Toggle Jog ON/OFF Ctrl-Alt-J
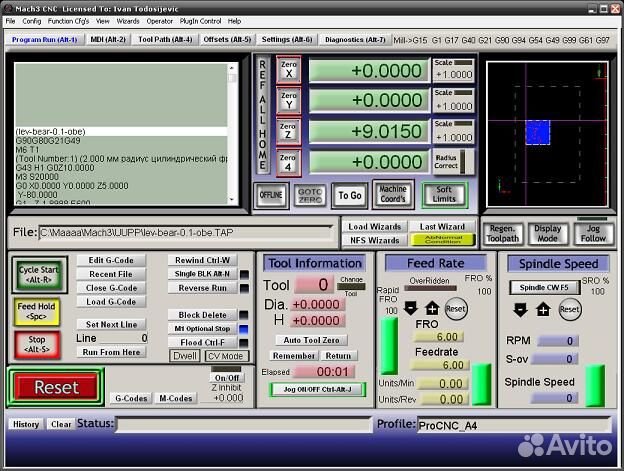Viewport: 624px width, 471px height. click(317, 389)
